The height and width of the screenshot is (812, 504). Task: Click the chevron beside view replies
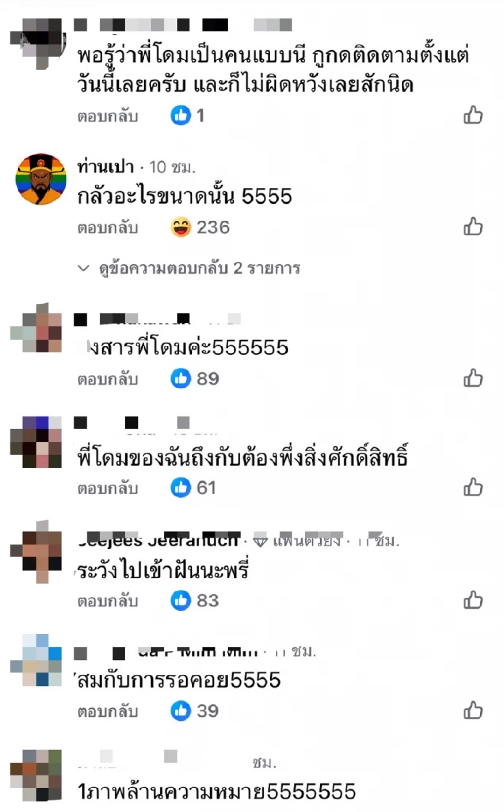84,268
